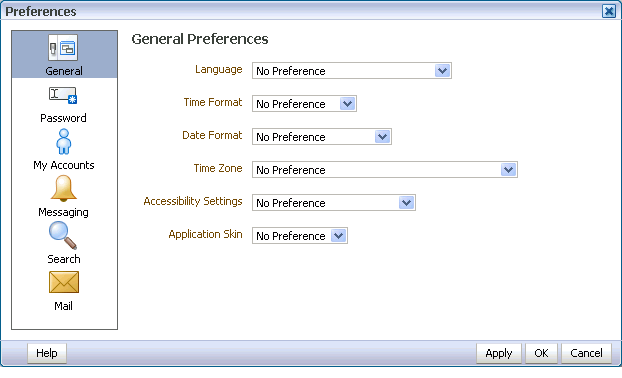Expand the Language dropdown arrow

442,71
